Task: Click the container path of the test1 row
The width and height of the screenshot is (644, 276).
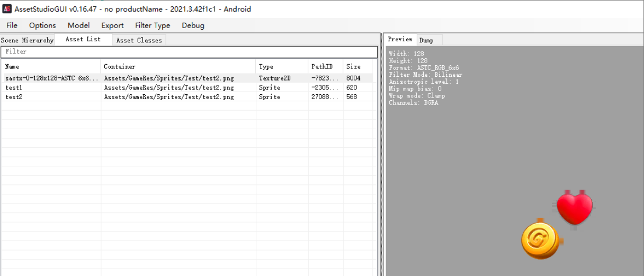Action: coord(168,87)
